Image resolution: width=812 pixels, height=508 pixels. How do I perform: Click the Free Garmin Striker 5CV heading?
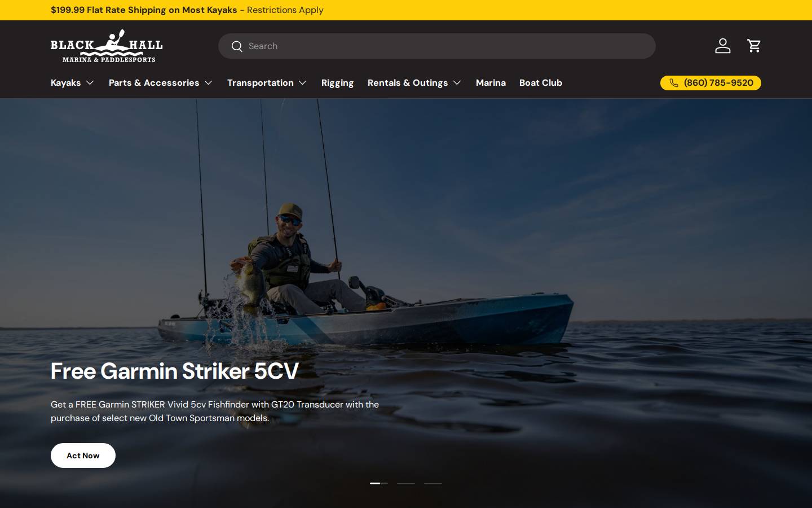(x=175, y=371)
